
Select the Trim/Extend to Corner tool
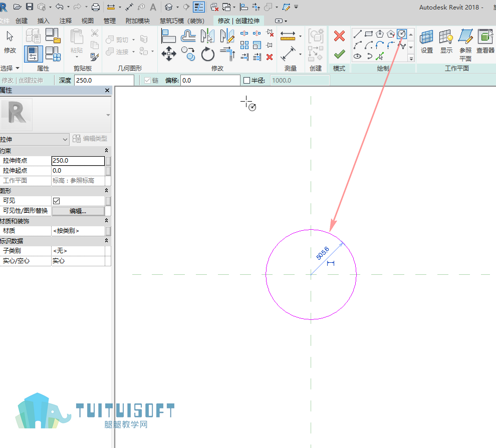point(227,54)
